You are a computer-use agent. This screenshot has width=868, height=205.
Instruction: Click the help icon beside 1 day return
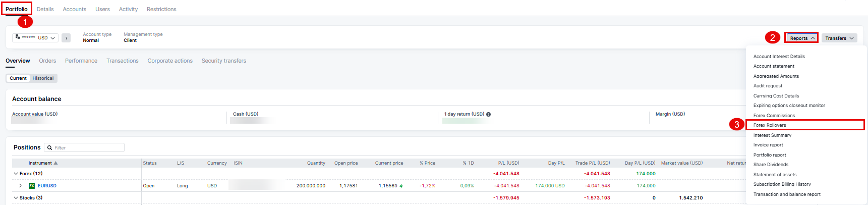click(488, 114)
